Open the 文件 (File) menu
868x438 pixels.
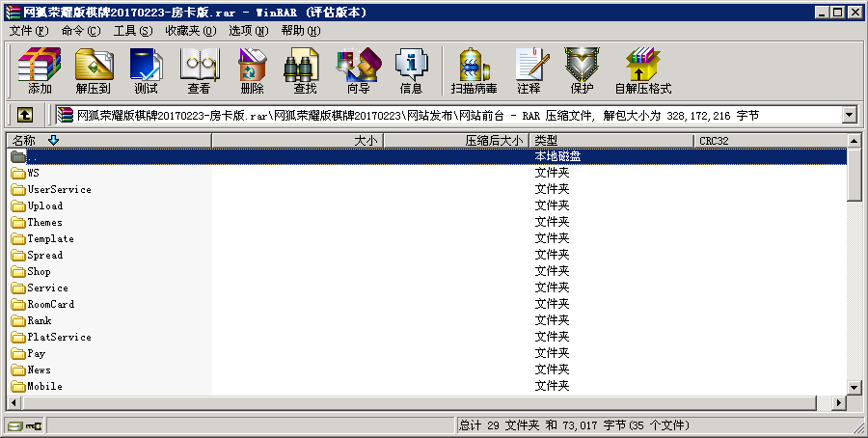28,31
